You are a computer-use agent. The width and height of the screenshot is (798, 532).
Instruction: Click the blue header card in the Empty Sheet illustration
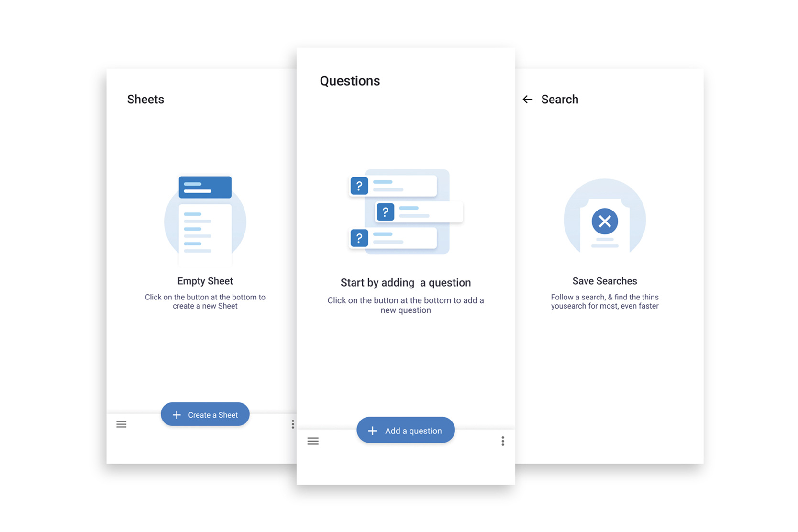[x=205, y=187]
